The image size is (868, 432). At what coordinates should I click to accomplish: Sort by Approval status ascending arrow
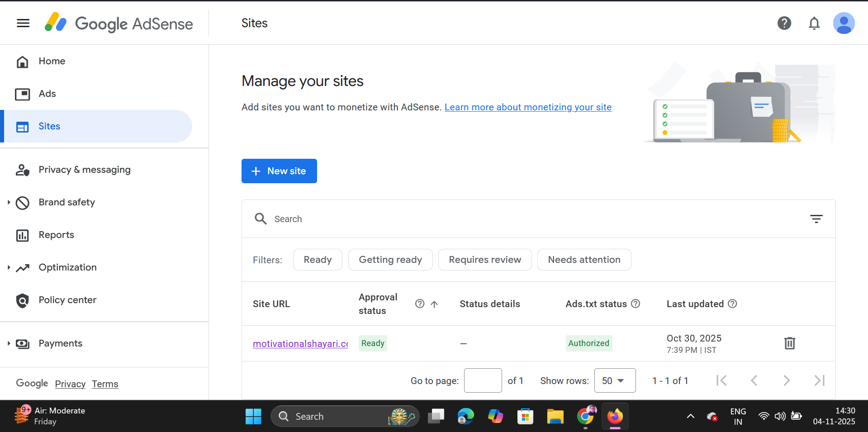tap(434, 304)
